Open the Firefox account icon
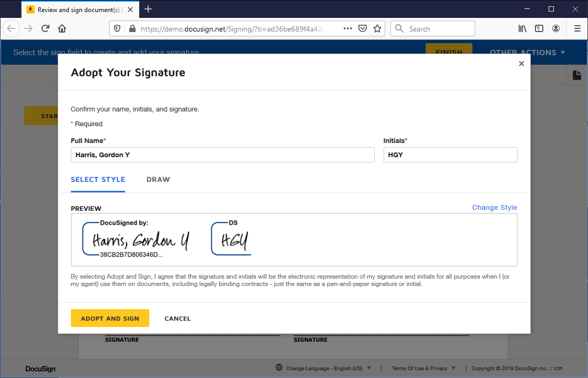The height and width of the screenshot is (378, 588). (x=556, y=28)
